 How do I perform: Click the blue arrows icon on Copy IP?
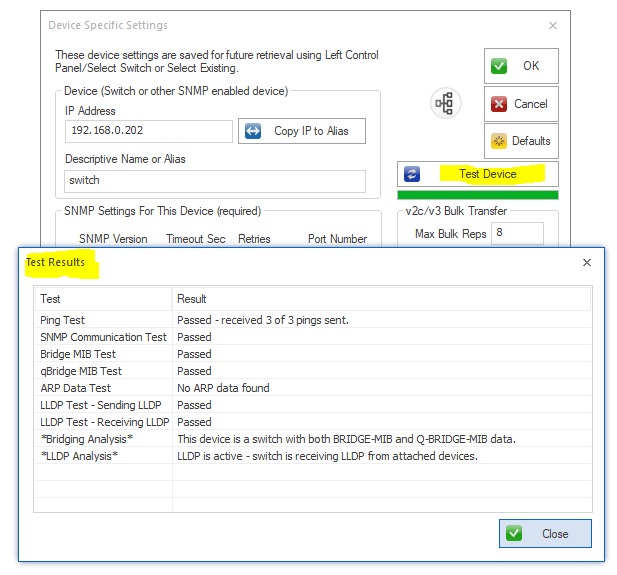click(253, 131)
